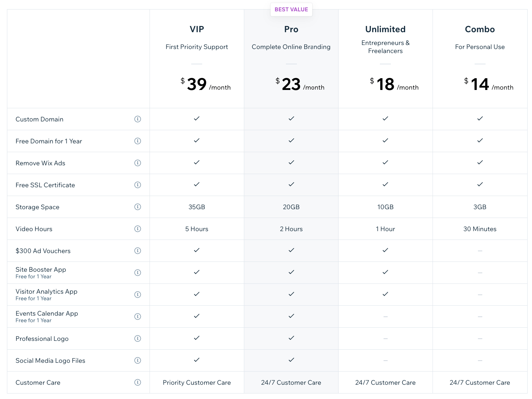
Task: Click the Pro checkmark for Professional Logo
Action: [291, 338]
